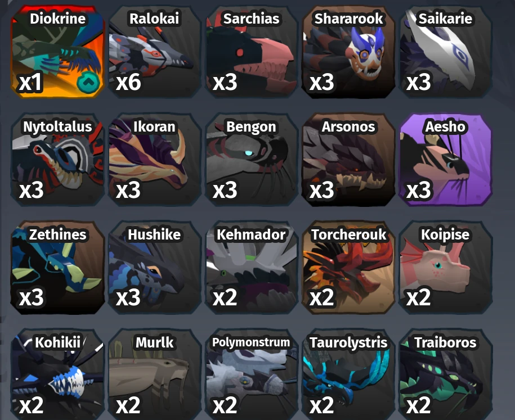Pick the Saikarie creature card
Screen dimensions: 515x420
tap(445, 52)
